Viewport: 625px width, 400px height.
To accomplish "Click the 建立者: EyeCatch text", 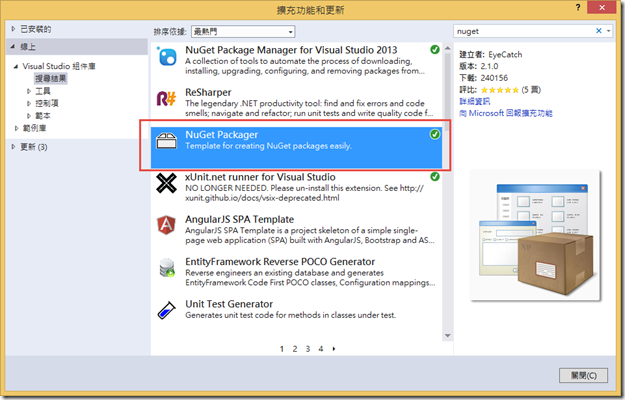I will click(491, 55).
